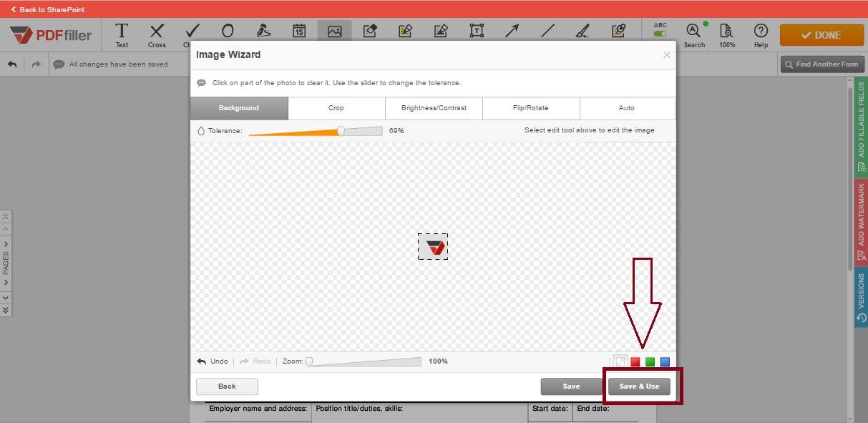The width and height of the screenshot is (868, 423).
Task: Click the Zoom slider handle
Action: click(x=309, y=361)
